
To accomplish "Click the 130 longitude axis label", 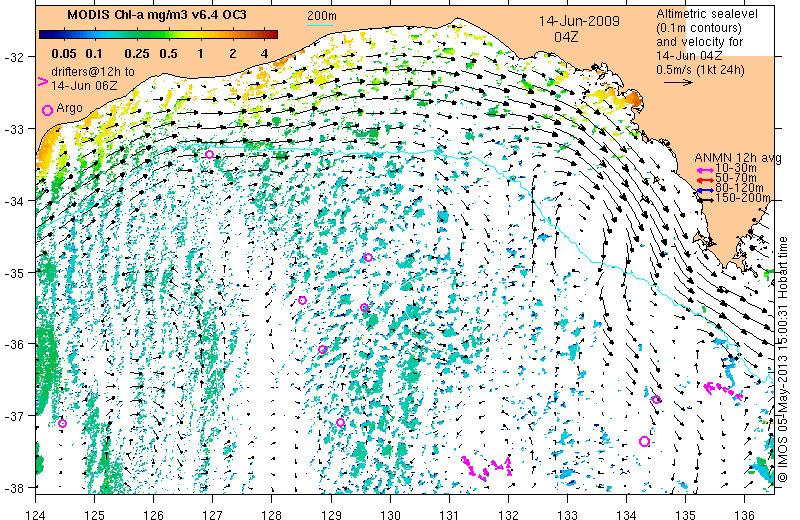I will click(390, 514).
